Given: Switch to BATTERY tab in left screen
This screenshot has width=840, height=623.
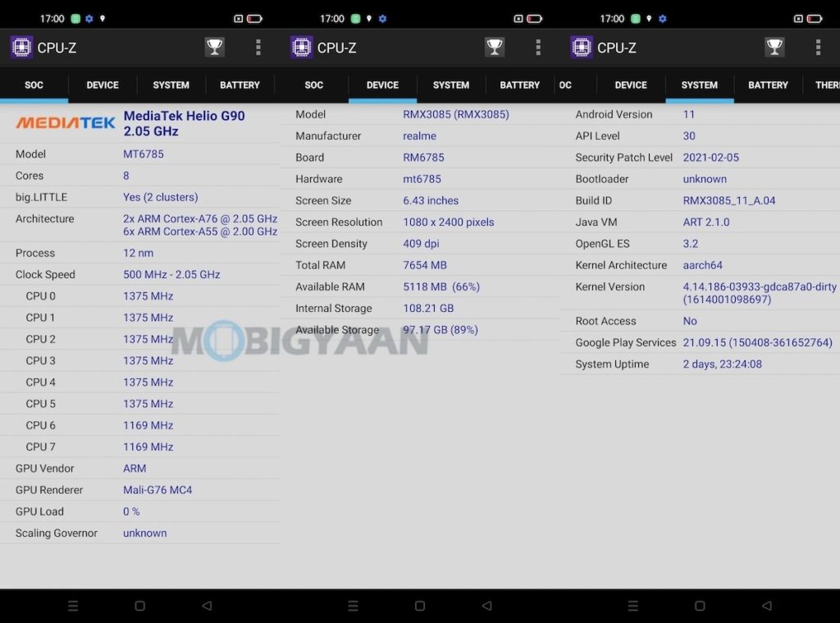Looking at the screenshot, I should pyautogui.click(x=240, y=85).
